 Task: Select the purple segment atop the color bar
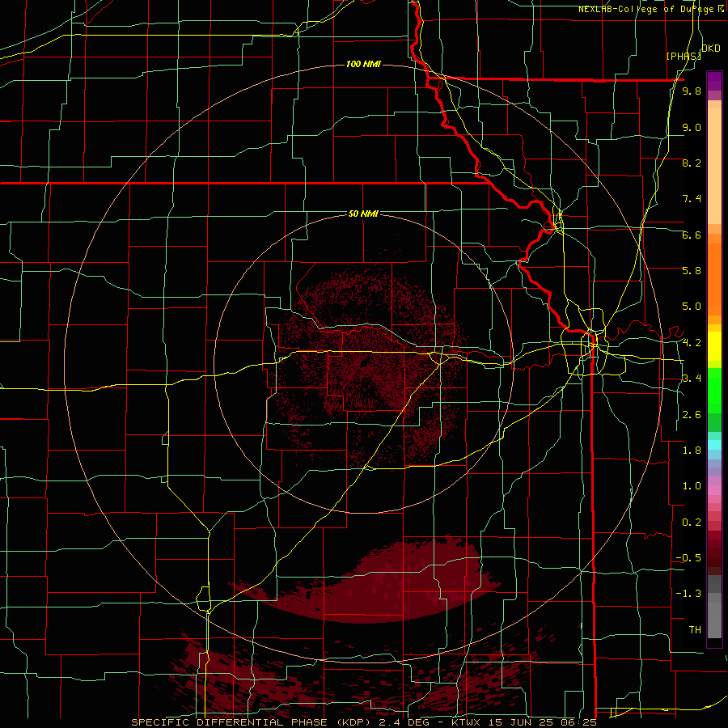(714, 81)
